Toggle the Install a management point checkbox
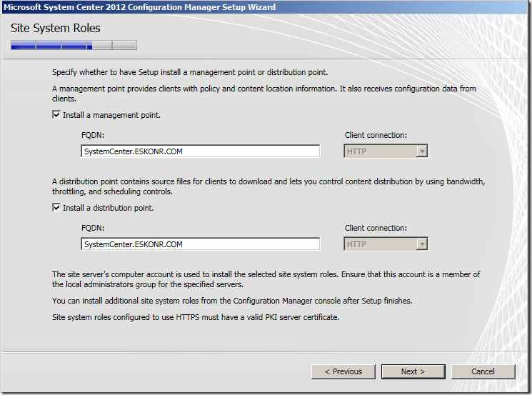 (56, 115)
